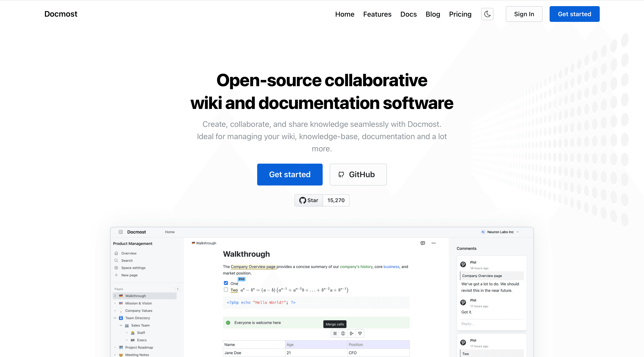This screenshot has width=644, height=357.
Task: Click the Sales Team people icon
Action: point(127,325)
